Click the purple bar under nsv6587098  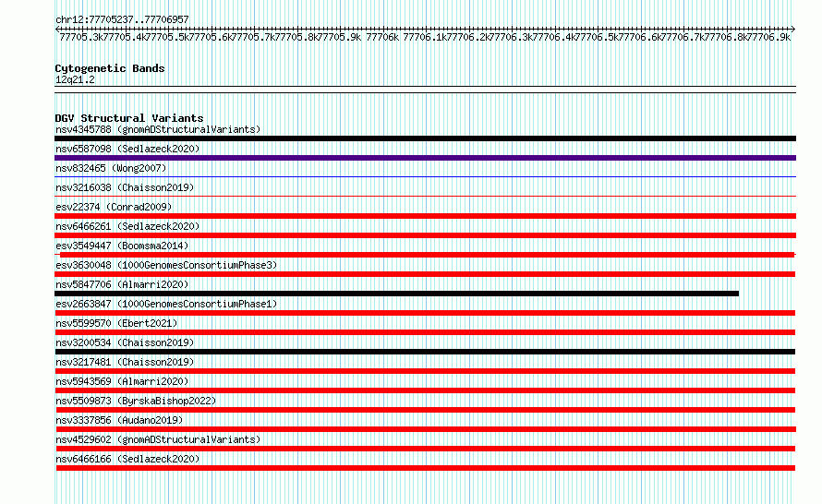(425, 158)
